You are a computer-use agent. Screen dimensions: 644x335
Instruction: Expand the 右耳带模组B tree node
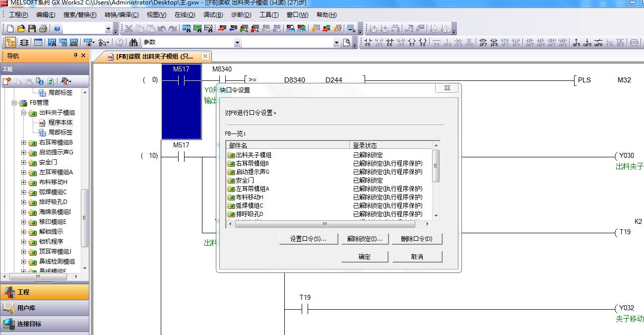coord(23,142)
